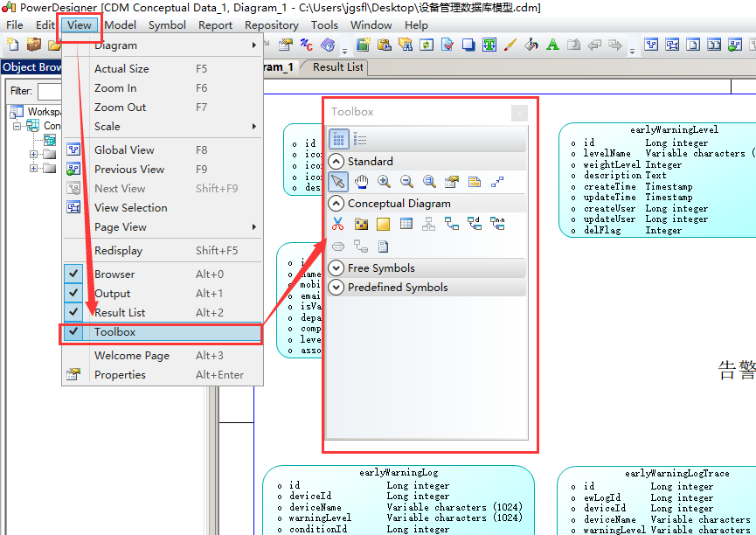Select the 'd' relationship tool
This screenshot has height=535, width=756.
[475, 224]
